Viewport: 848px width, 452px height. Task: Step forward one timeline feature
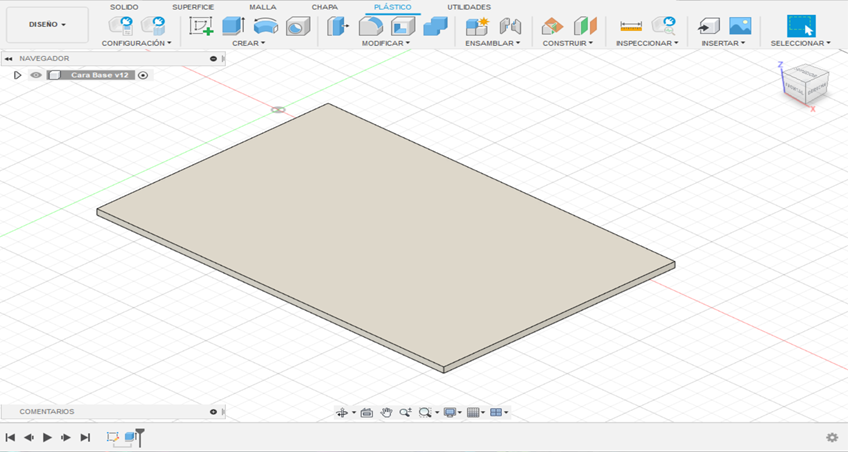(x=66, y=437)
